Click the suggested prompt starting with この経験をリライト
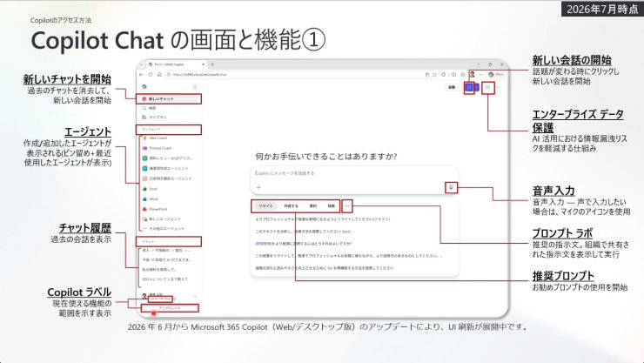Image resolution: width=644 pixels, height=363 pixels. pyautogui.click(x=349, y=256)
